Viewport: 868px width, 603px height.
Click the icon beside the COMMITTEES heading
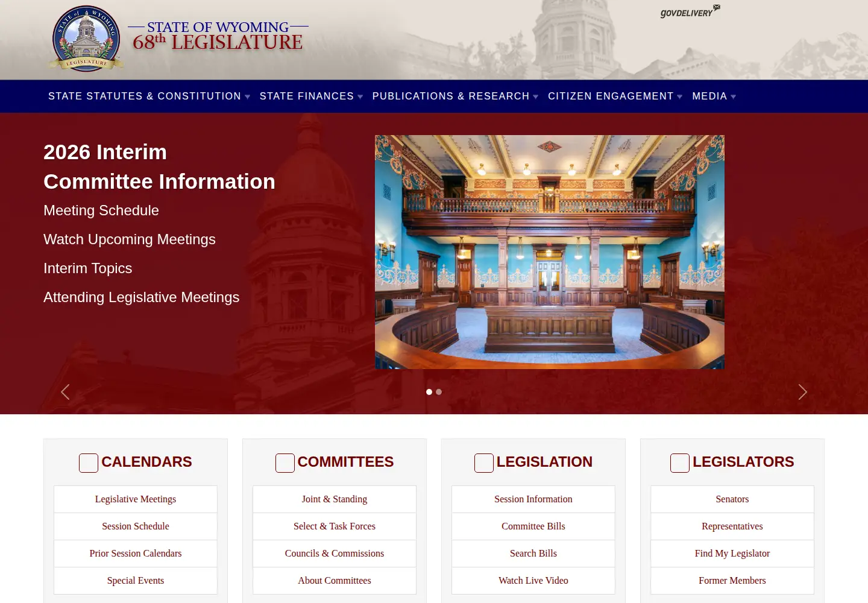pos(285,463)
